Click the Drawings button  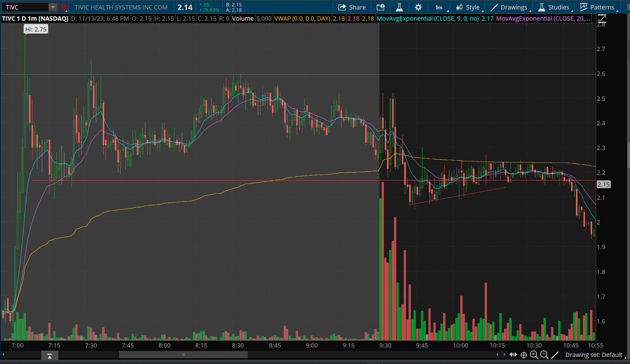click(509, 7)
